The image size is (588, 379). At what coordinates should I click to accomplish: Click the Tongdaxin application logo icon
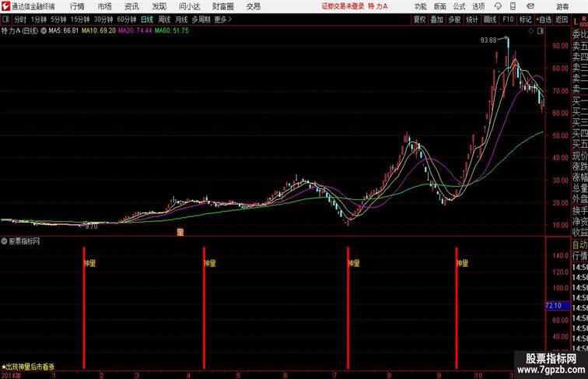coord(5,6)
